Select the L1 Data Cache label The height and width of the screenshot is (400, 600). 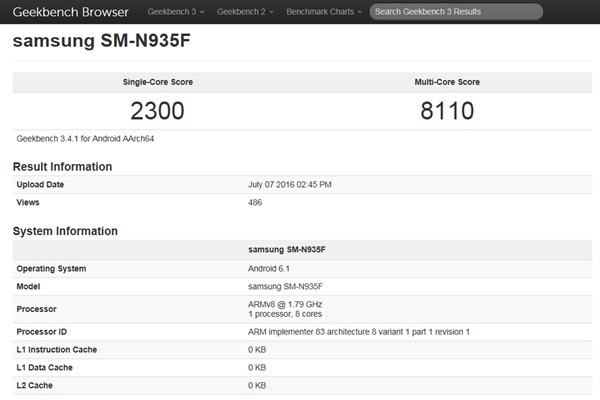(x=44, y=367)
